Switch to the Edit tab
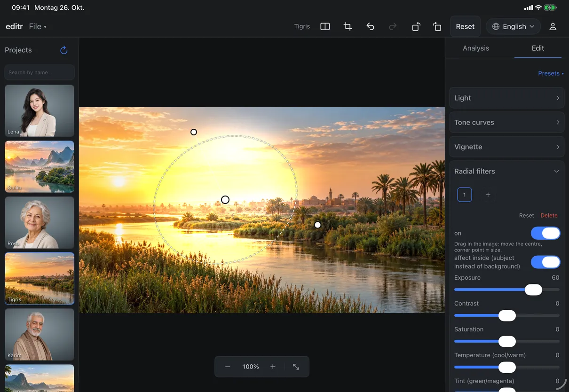Image resolution: width=569 pixels, height=392 pixels. pos(538,48)
